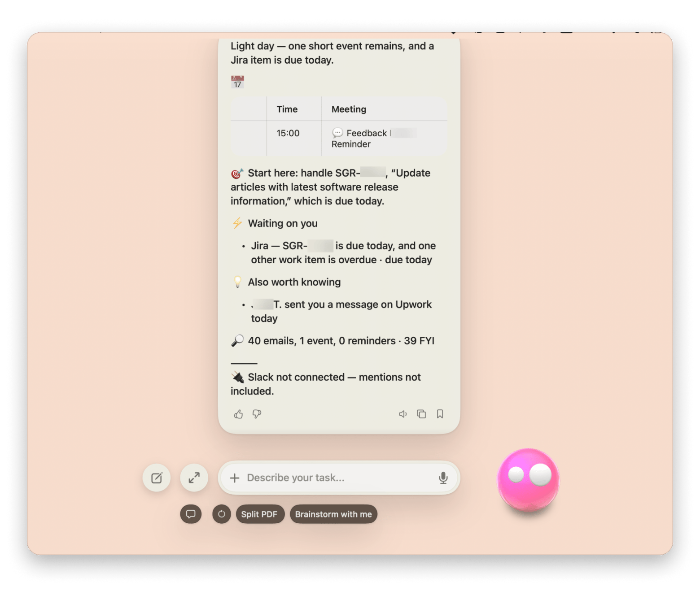The width and height of the screenshot is (700, 591).
Task: Click the calendar 17 emoji
Action: click(x=237, y=82)
